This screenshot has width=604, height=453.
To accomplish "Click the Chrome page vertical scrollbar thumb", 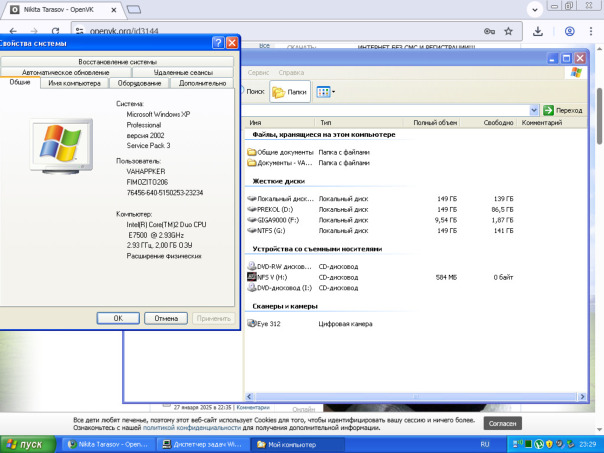I will tap(600, 116).
